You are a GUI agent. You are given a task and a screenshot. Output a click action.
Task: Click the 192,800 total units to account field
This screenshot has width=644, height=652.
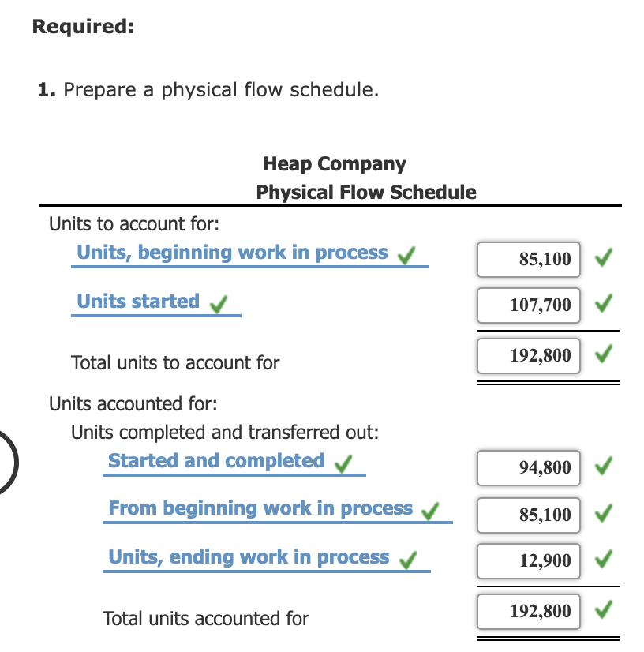click(529, 356)
